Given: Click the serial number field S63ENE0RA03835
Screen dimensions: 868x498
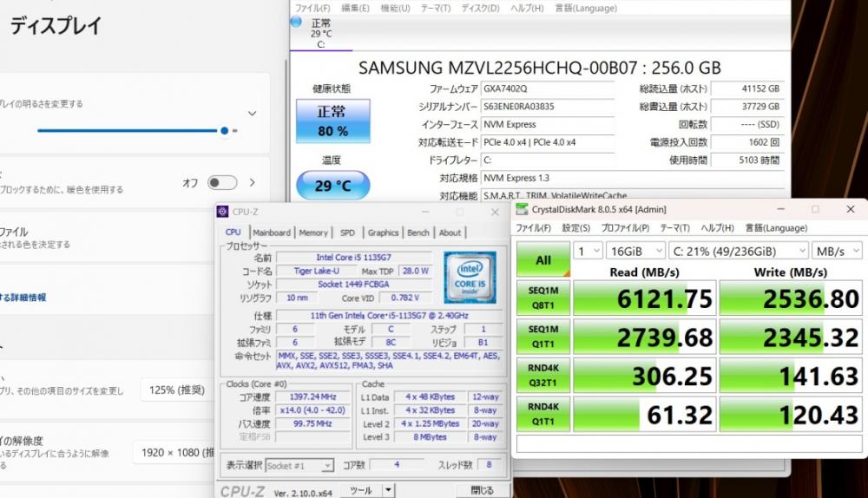Looking at the screenshot, I should pyautogui.click(x=548, y=106).
